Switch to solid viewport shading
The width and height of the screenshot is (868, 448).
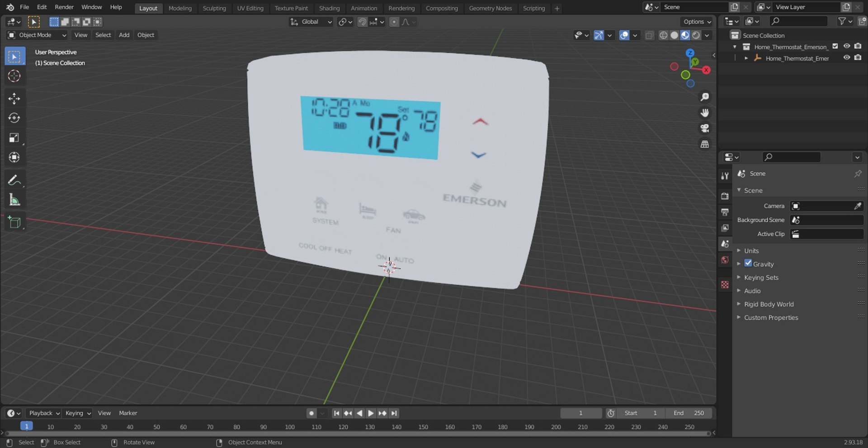coord(674,35)
